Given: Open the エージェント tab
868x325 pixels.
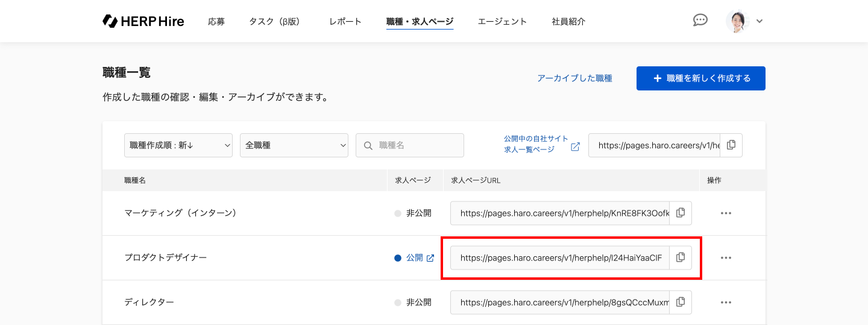Looking at the screenshot, I should [x=502, y=22].
